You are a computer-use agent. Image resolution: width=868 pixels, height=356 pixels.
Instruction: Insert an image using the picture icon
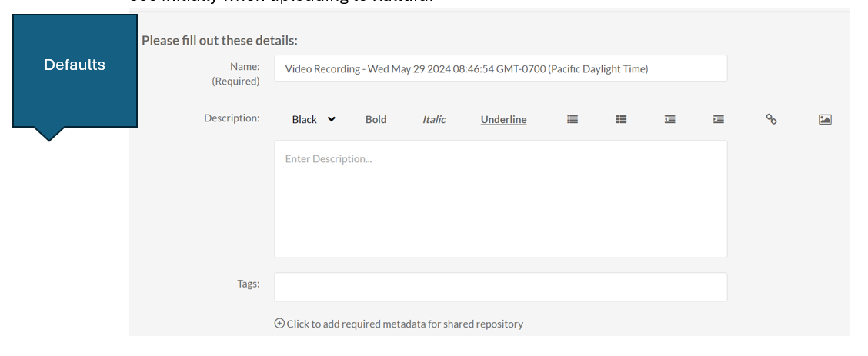[x=825, y=119]
